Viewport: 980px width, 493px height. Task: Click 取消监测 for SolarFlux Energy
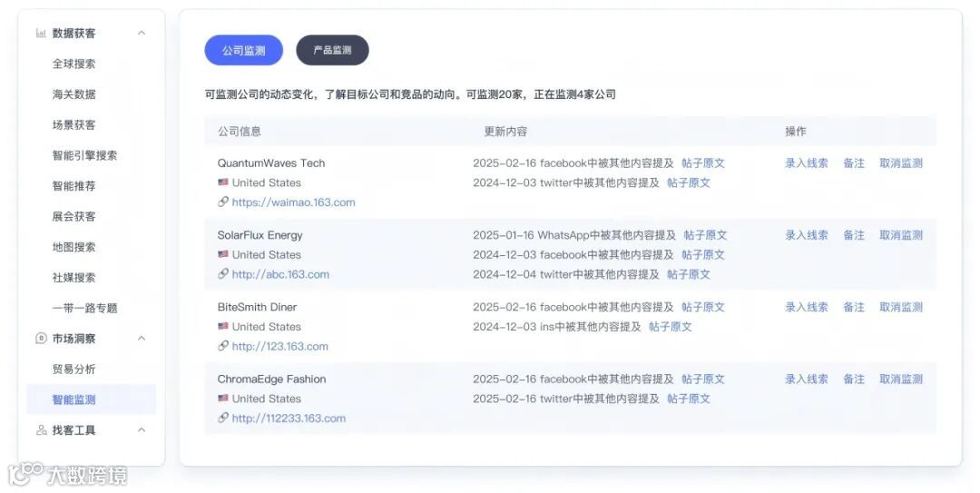click(901, 235)
